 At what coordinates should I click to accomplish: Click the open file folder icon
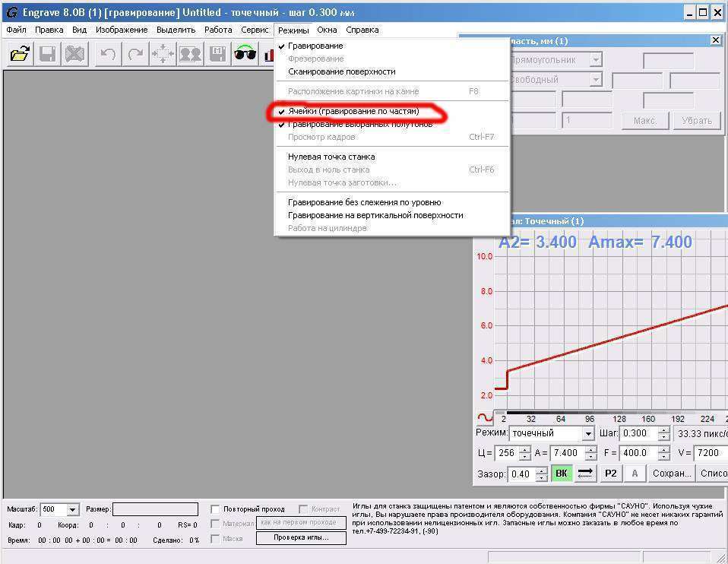[x=20, y=54]
